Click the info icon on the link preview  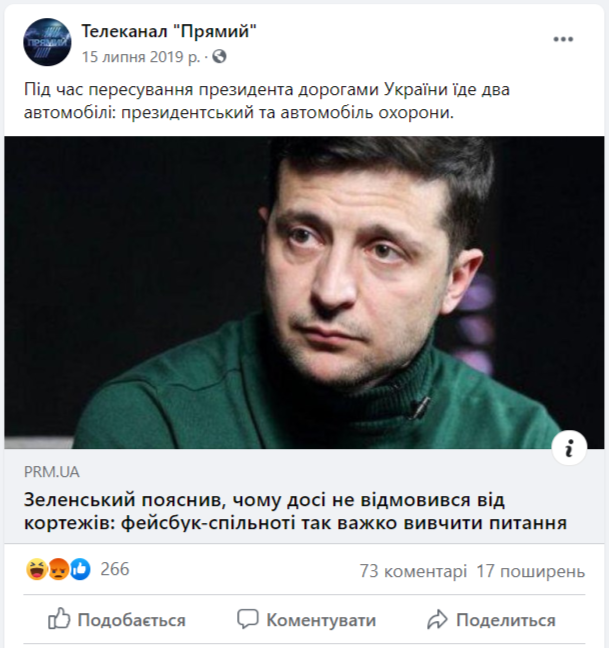pyautogui.click(x=569, y=448)
